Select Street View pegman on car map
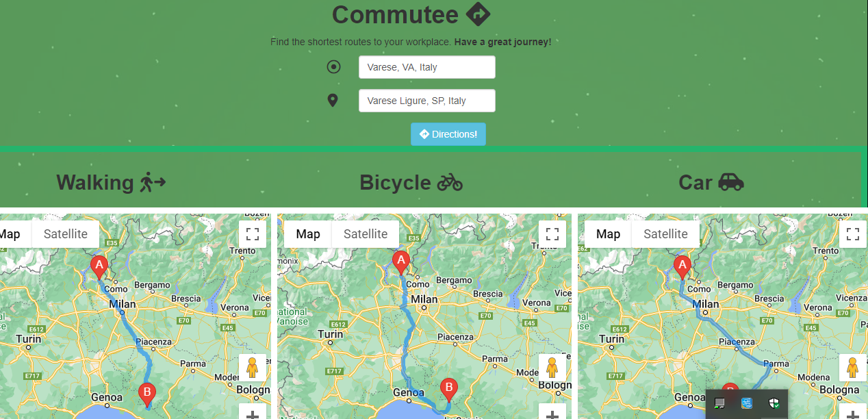Viewport: 868px width, 419px height. (x=852, y=368)
